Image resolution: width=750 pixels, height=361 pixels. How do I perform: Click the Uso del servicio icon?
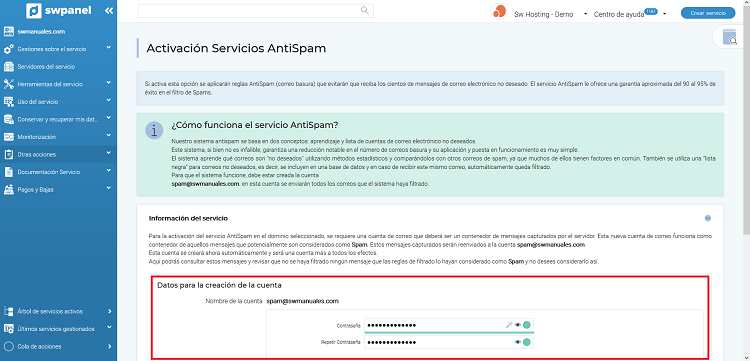point(9,102)
